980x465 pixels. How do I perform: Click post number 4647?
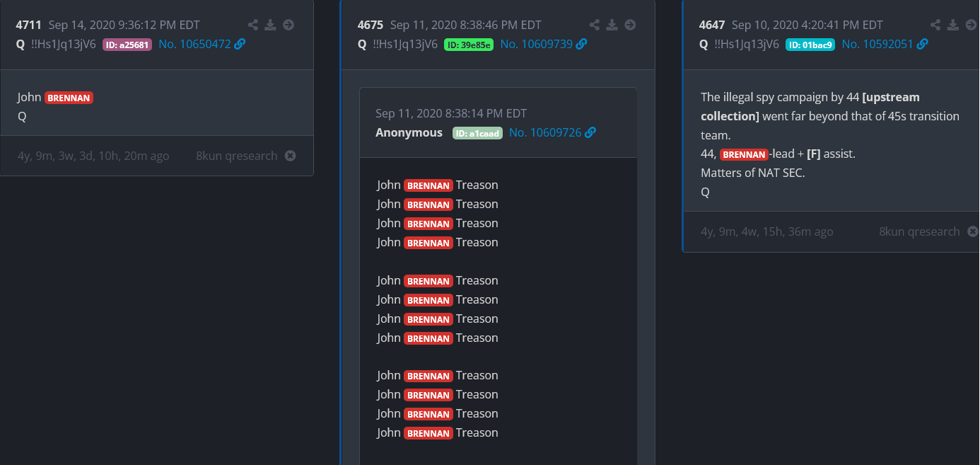[x=712, y=25]
